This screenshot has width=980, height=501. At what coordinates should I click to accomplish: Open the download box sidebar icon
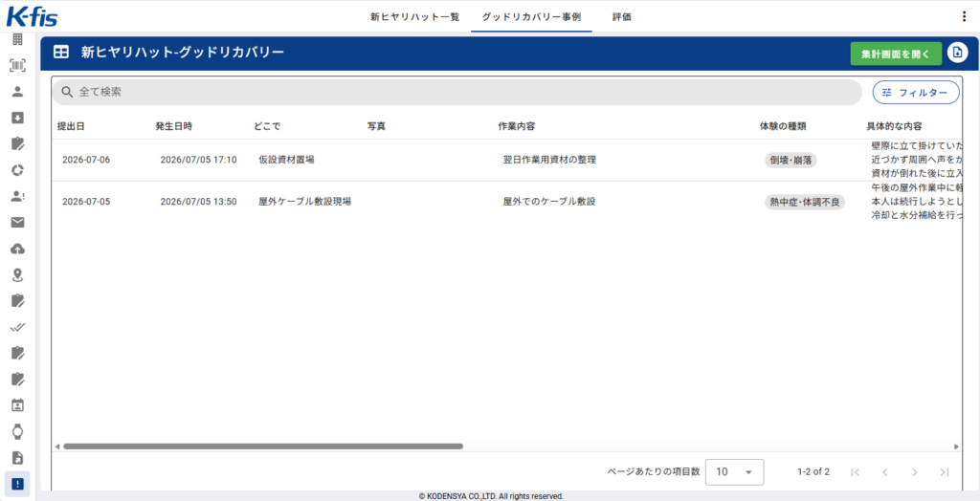17,118
